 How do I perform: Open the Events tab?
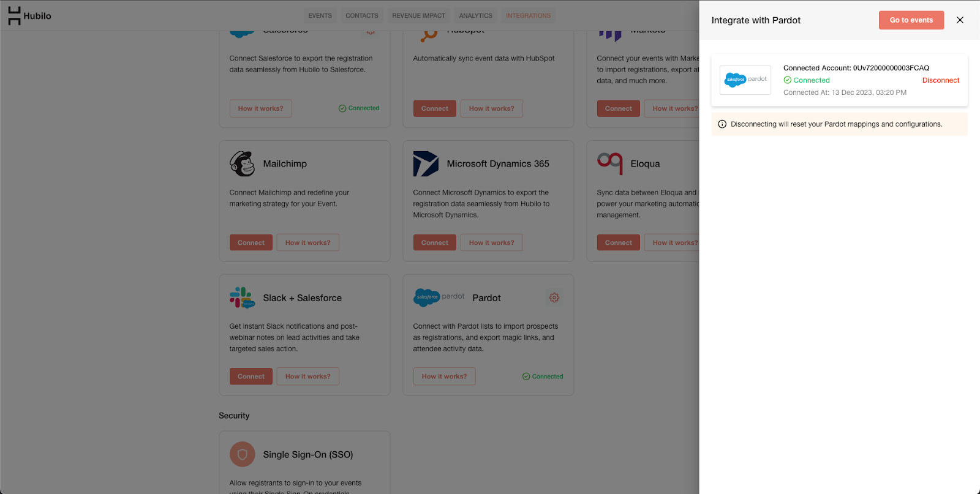point(320,16)
